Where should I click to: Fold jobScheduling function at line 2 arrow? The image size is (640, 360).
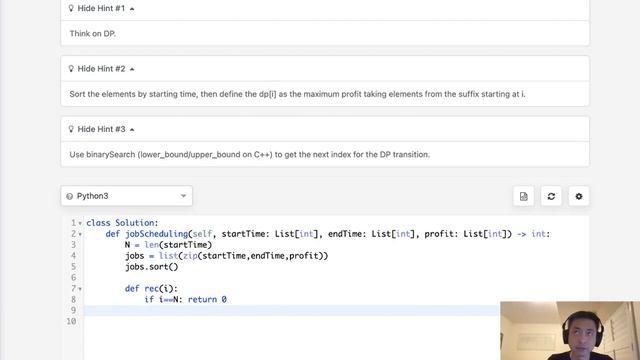[x=80, y=234]
